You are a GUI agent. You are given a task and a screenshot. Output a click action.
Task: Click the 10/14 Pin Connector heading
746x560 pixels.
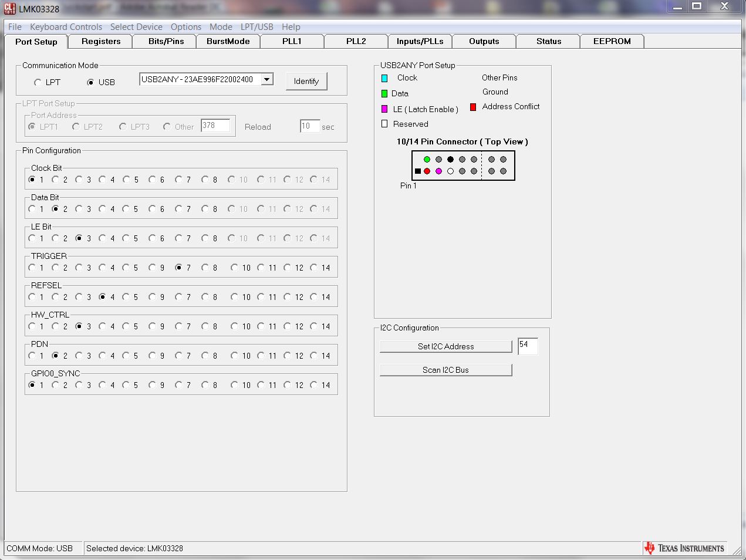tap(463, 141)
